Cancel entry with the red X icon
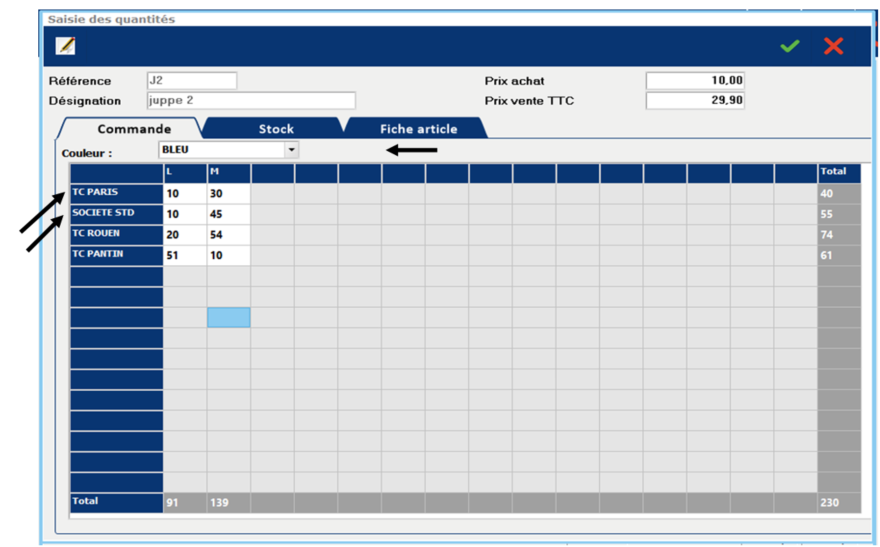This screenshot has width=880, height=547. point(833,46)
